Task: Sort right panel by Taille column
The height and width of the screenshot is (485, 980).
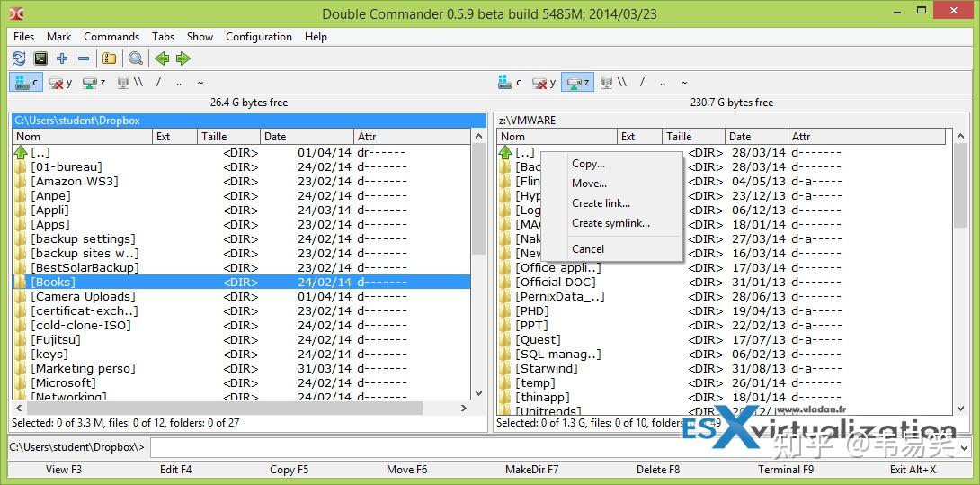Action: 694,137
